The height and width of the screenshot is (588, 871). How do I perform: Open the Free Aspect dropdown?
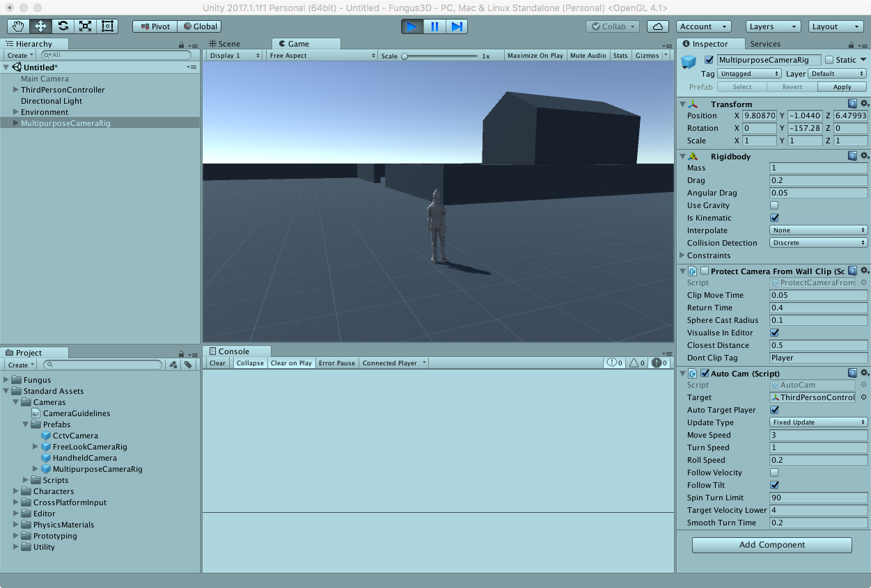point(322,56)
